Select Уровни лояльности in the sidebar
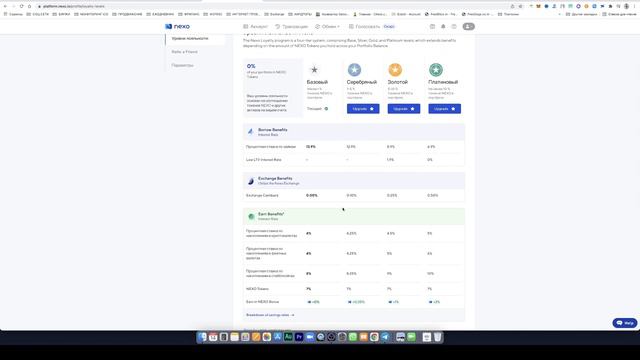640x360 pixels. point(190,38)
